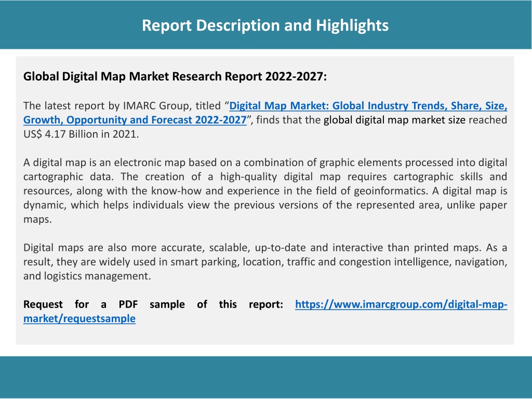The width and height of the screenshot is (532, 399).
Task: Click the paragraph starting 'A digital map is an electronic'
Action: click(x=265, y=191)
